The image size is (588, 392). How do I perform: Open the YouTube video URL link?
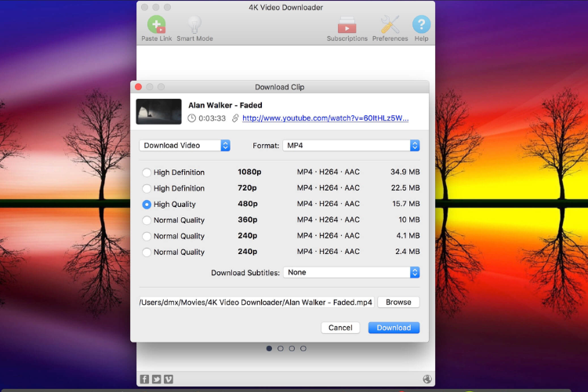[x=325, y=118]
